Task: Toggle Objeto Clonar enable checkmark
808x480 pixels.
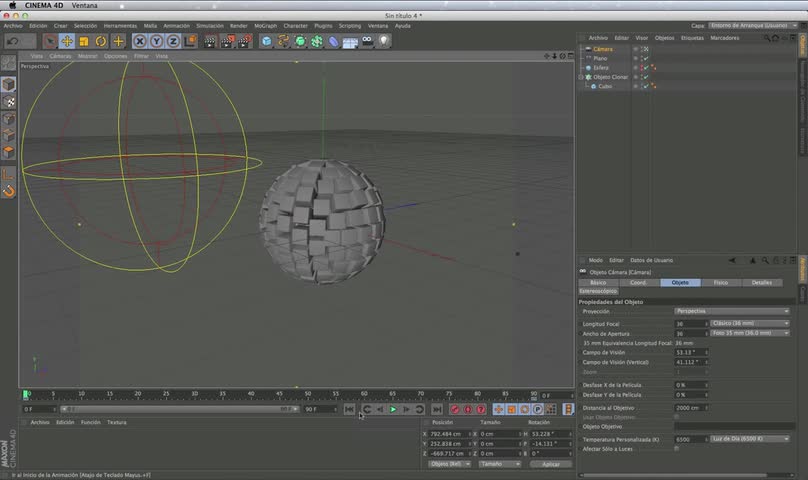Action: coord(646,77)
